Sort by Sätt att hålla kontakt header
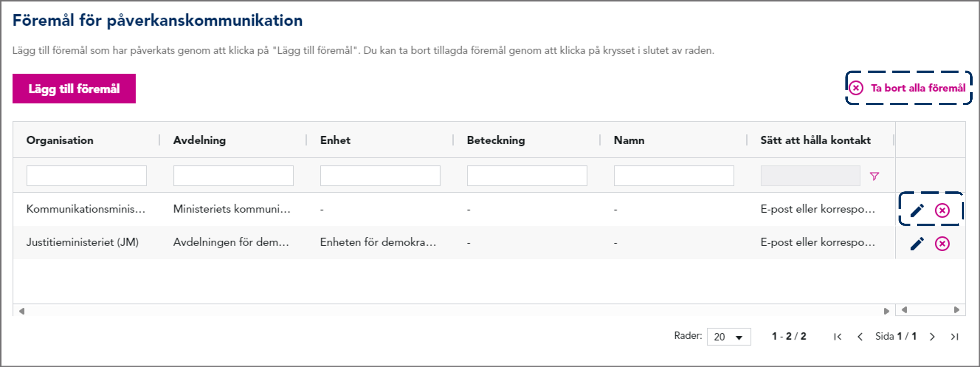Image resolution: width=980 pixels, height=367 pixels. click(815, 140)
